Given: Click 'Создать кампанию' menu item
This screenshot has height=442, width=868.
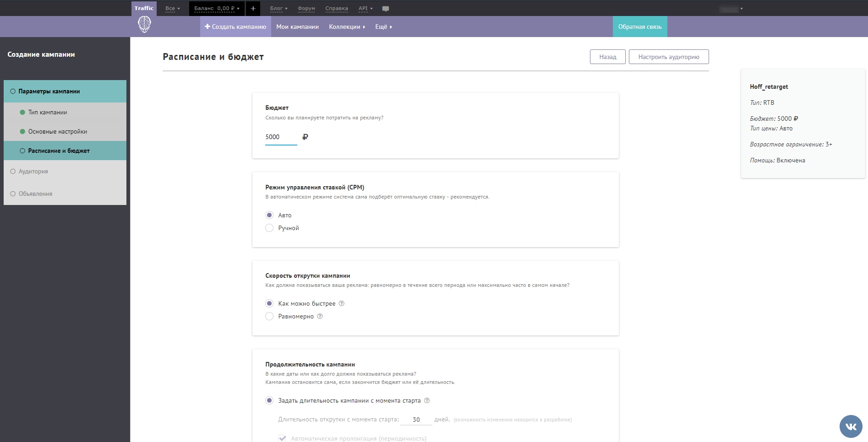Looking at the screenshot, I should 235,27.
